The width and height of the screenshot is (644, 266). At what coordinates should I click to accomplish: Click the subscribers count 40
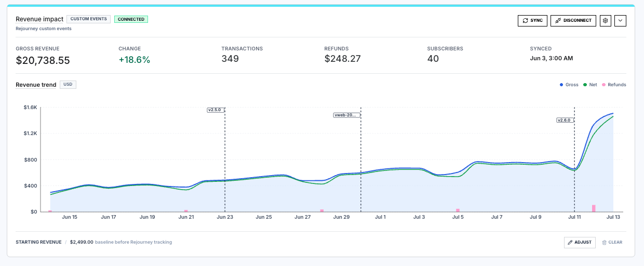pyautogui.click(x=433, y=59)
